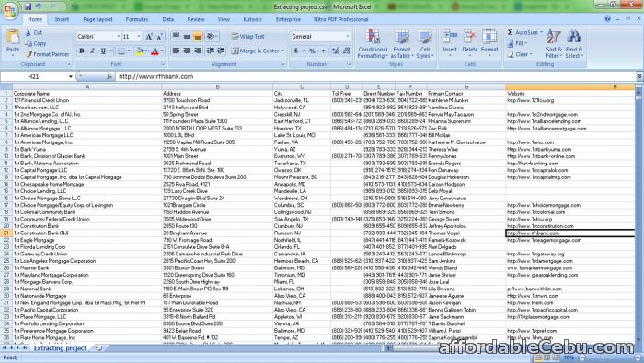
Task: Open the Font dialog launcher
Action: pos(163,64)
